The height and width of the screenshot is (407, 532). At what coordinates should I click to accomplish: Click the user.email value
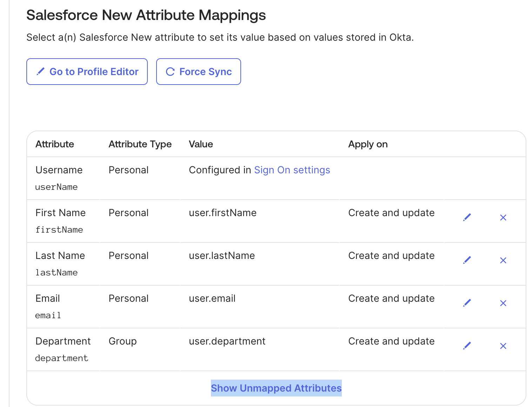[212, 299]
